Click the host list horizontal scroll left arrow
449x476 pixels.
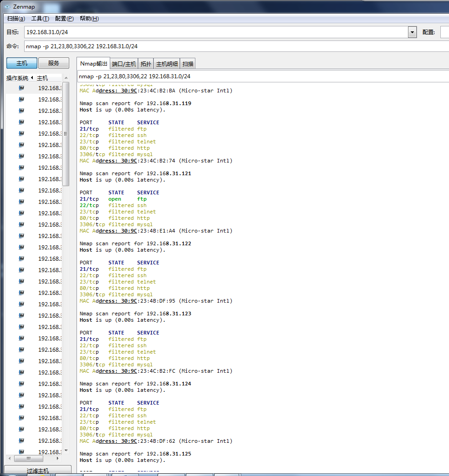10,458
